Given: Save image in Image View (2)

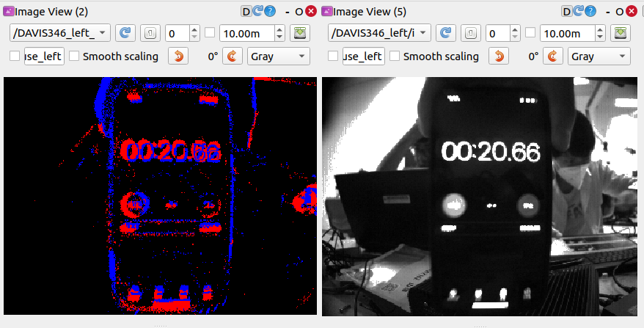Looking at the screenshot, I should pyautogui.click(x=300, y=33).
